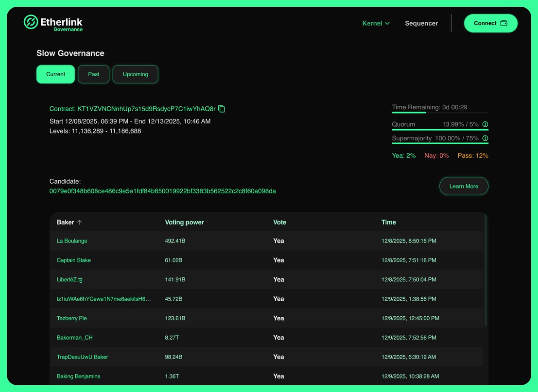Click the Start and End dates line
Screen dimensions: 538x392
[x=130, y=121]
